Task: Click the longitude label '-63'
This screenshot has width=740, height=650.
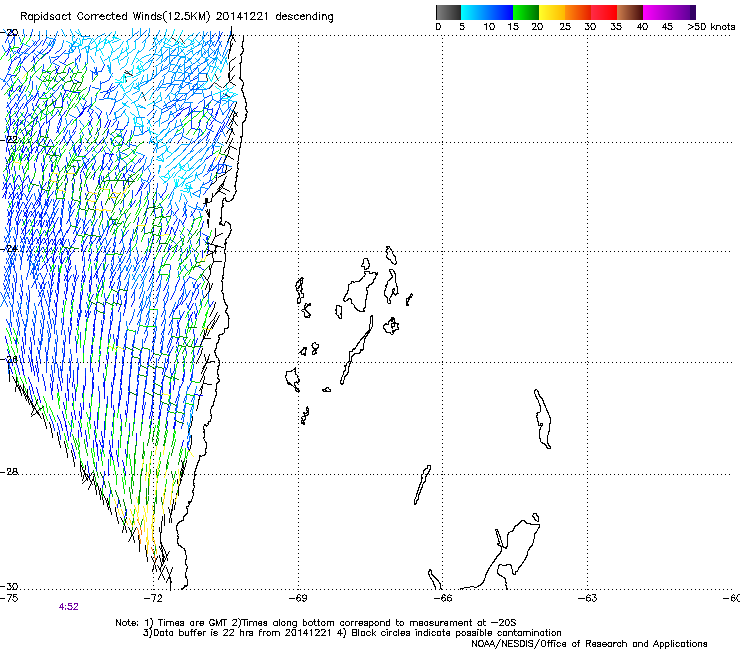Action: click(588, 598)
